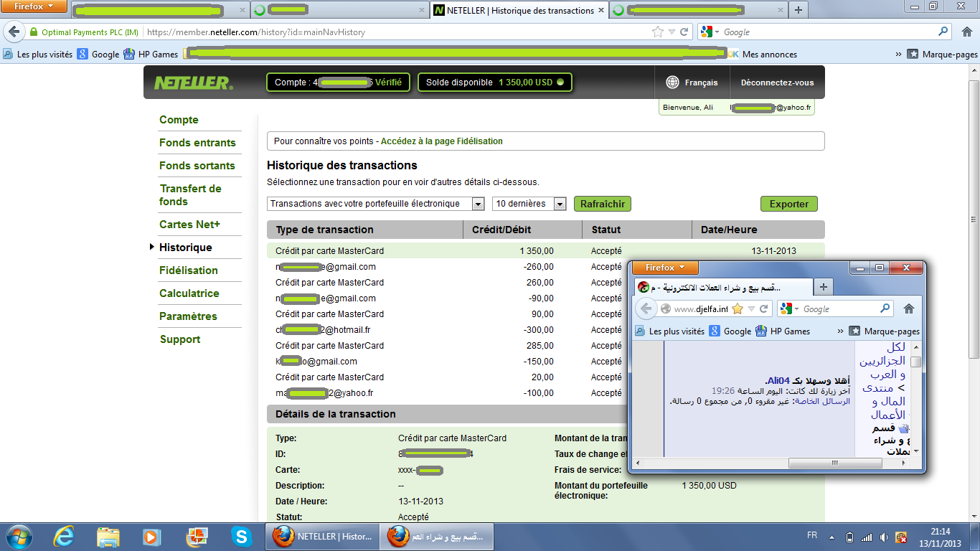The width and height of the screenshot is (980, 551).
Task: Click home icon in small djelfa window
Action: (909, 309)
